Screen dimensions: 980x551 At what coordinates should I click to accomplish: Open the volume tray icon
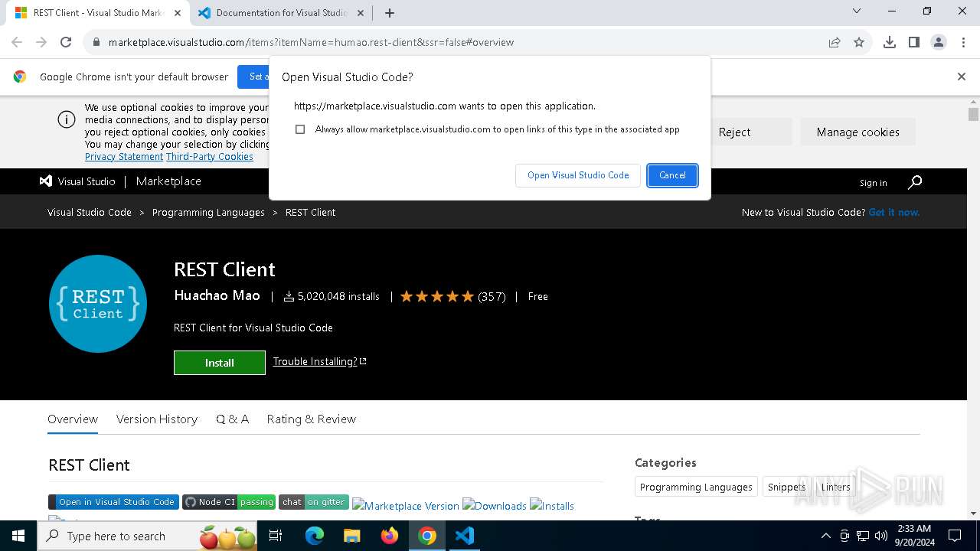click(x=881, y=536)
